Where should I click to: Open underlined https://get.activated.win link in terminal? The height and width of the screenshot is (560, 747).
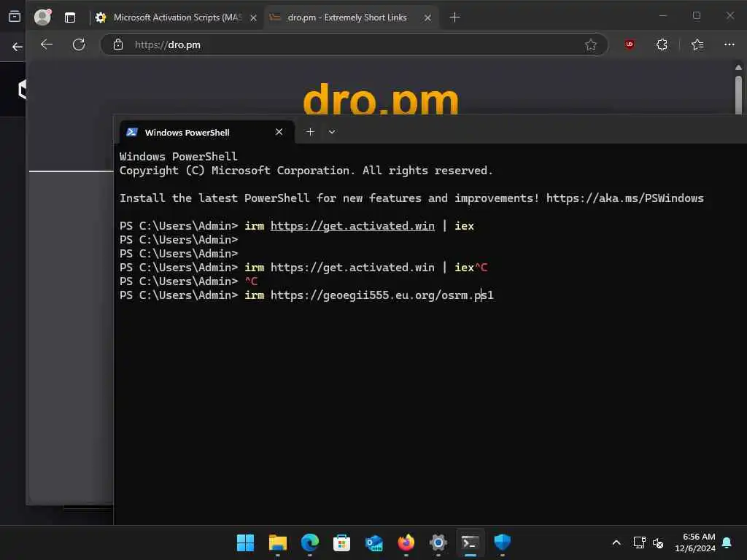(x=352, y=226)
